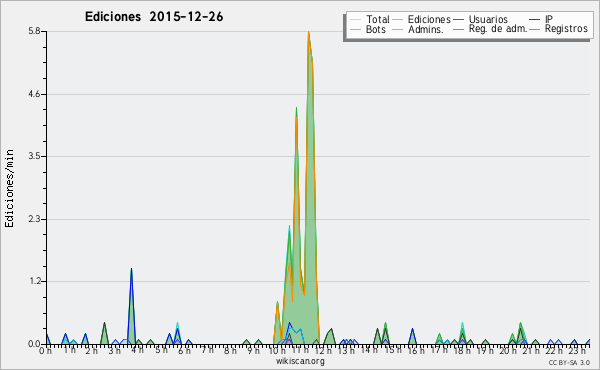Click the y-axis value 4.6
Image resolution: width=600 pixels, height=370 pixels.
tap(34, 94)
